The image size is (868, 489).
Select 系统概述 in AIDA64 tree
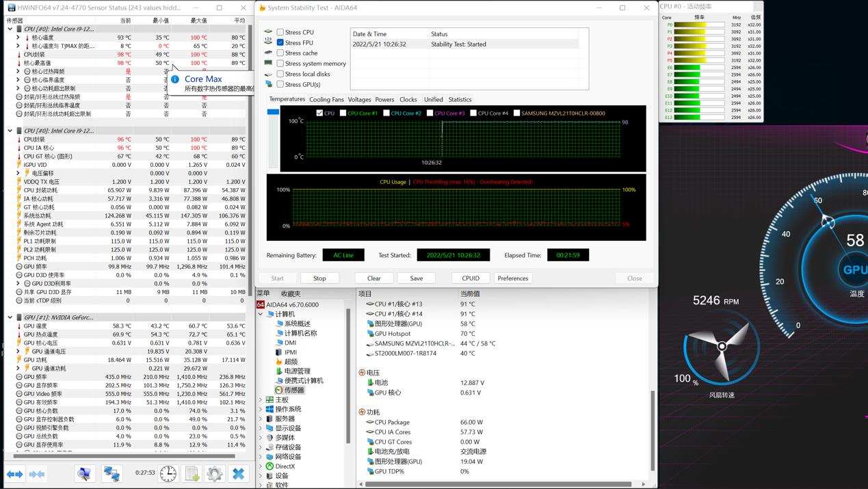coord(293,323)
